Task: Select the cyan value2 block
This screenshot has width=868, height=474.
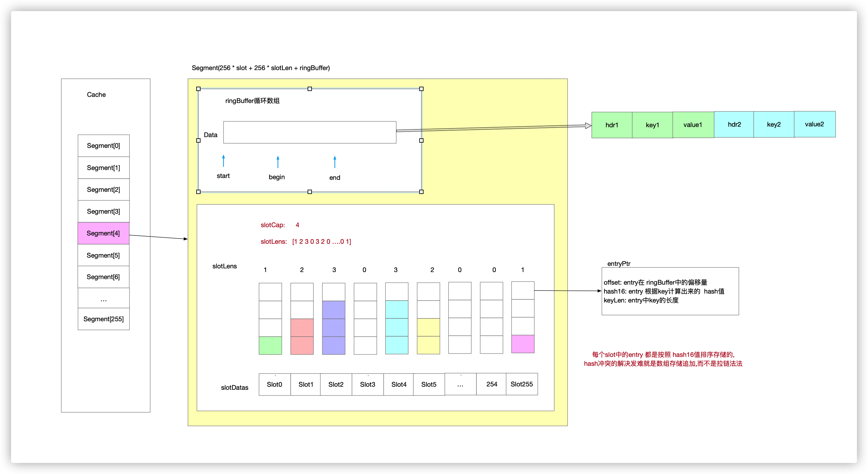Action: tap(815, 124)
